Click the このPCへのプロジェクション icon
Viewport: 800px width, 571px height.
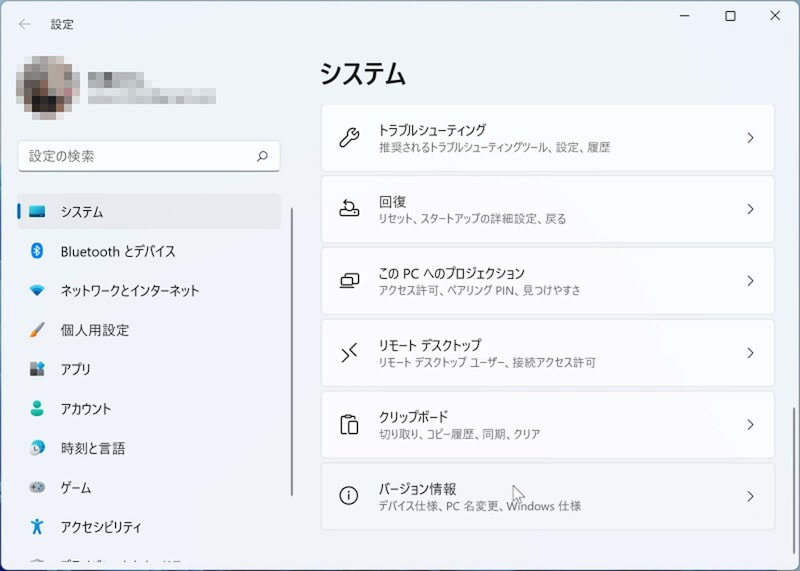point(349,281)
